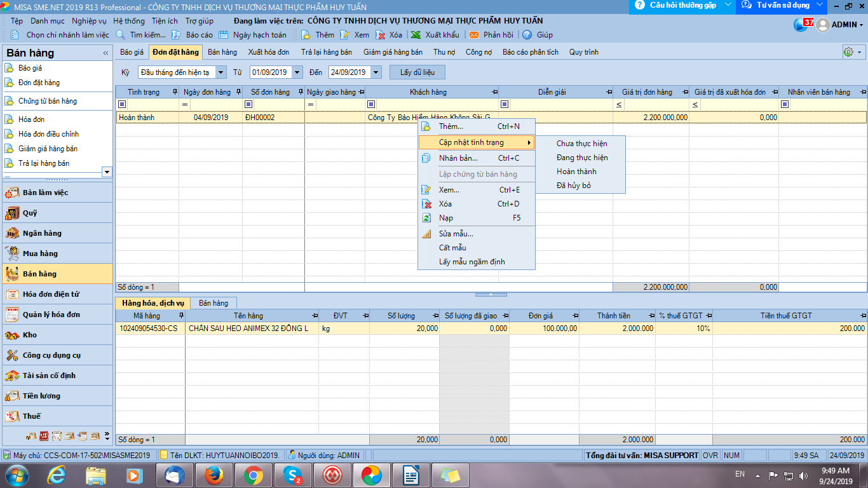Open Hóa đơn điện tử module
Image resolution: width=868 pixels, height=488 pixels.
57,294
